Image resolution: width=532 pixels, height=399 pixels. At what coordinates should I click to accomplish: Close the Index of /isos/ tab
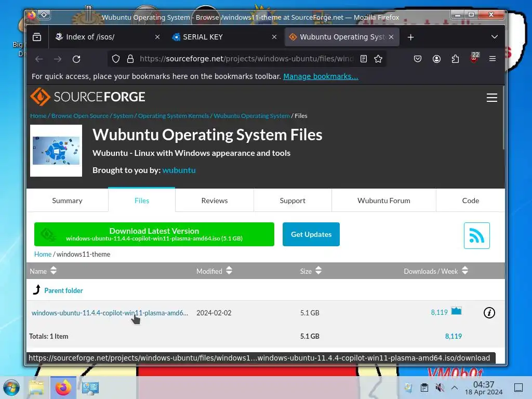point(157,37)
